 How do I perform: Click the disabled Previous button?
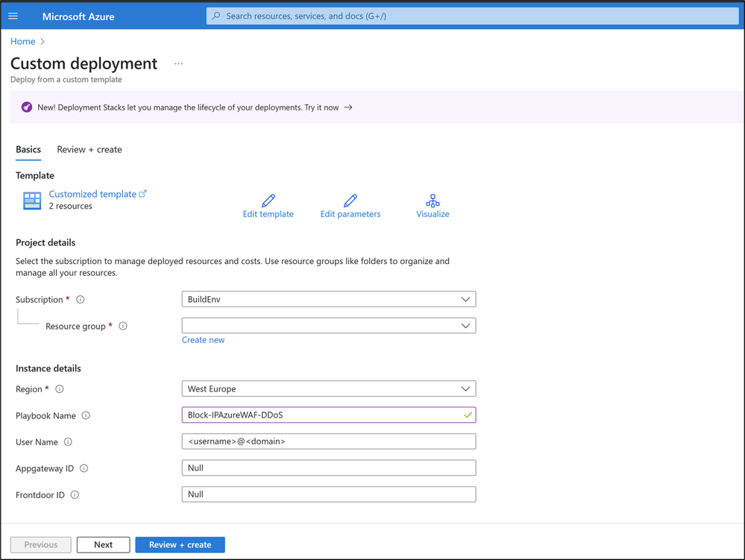[41, 545]
